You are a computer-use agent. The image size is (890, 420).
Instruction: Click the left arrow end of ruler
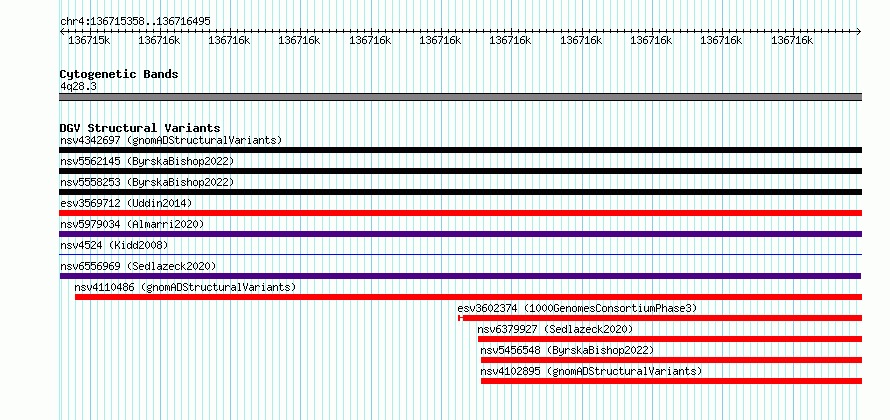point(62,31)
